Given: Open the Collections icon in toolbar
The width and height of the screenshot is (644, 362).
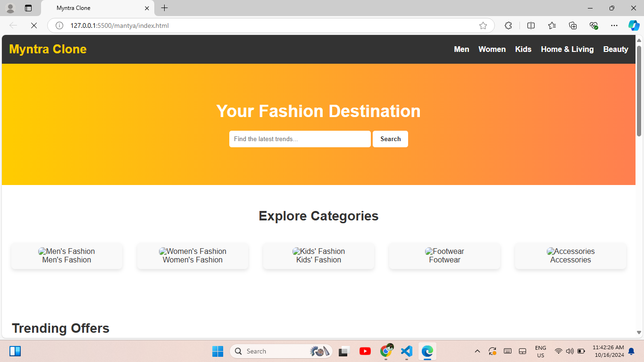Looking at the screenshot, I should (573, 25).
